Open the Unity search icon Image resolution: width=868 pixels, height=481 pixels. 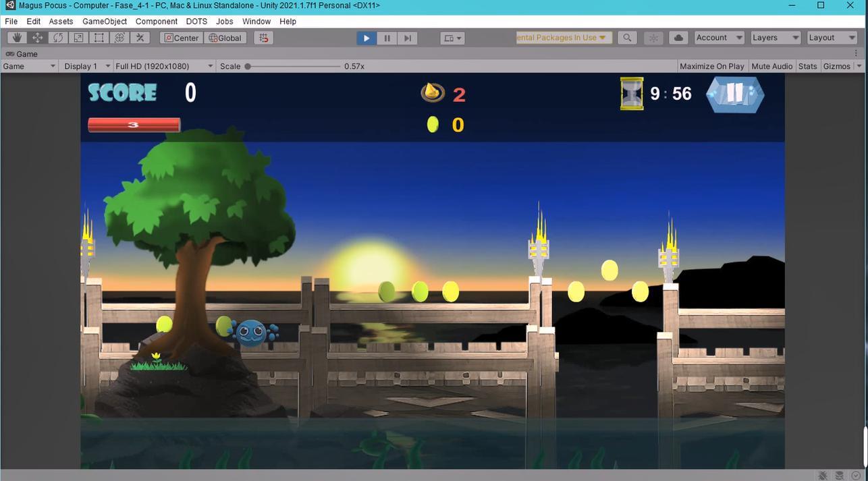coord(627,38)
